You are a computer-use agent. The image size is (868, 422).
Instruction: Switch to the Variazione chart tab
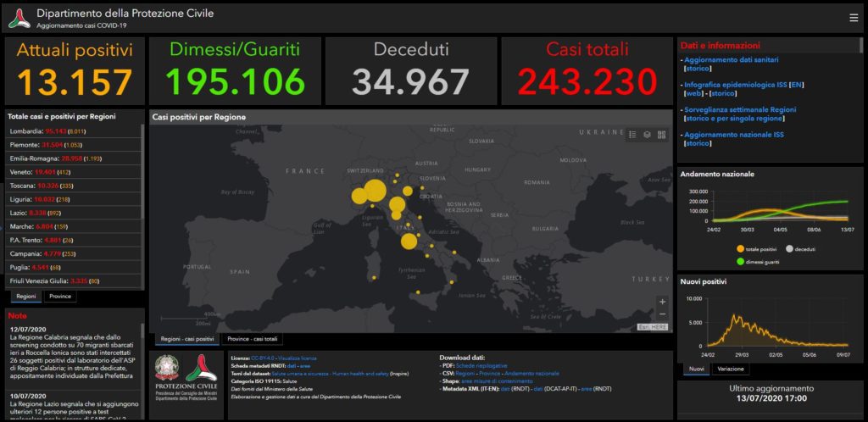732,369
